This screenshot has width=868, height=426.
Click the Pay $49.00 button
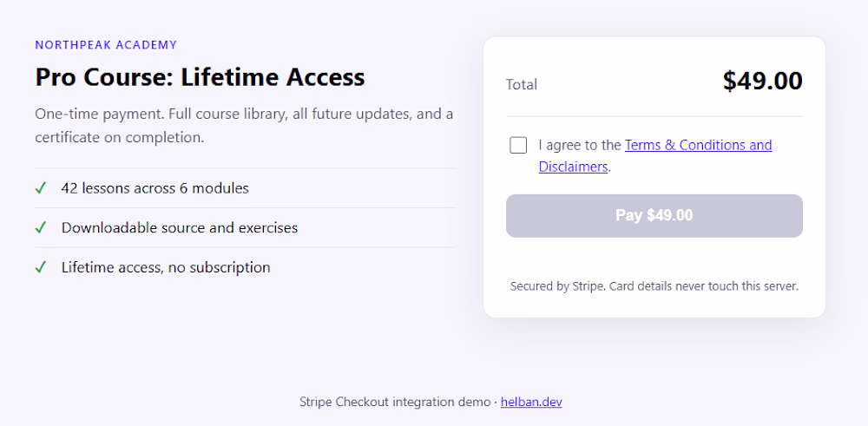(x=654, y=216)
